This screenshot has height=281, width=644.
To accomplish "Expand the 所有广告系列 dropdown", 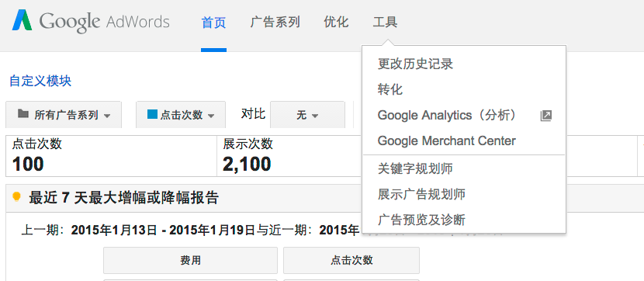I will point(64,115).
